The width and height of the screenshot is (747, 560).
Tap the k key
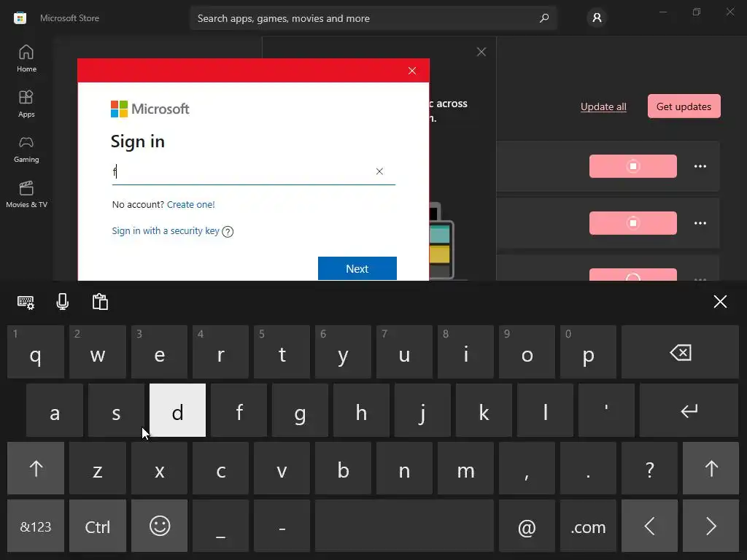(x=484, y=410)
